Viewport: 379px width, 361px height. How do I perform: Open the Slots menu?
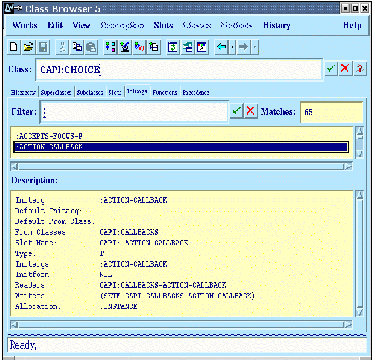[163, 25]
